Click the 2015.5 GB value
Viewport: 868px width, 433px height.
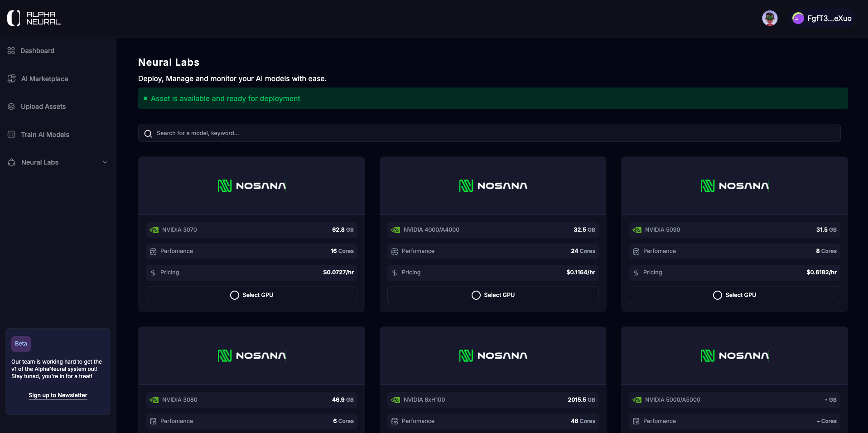pyautogui.click(x=581, y=400)
